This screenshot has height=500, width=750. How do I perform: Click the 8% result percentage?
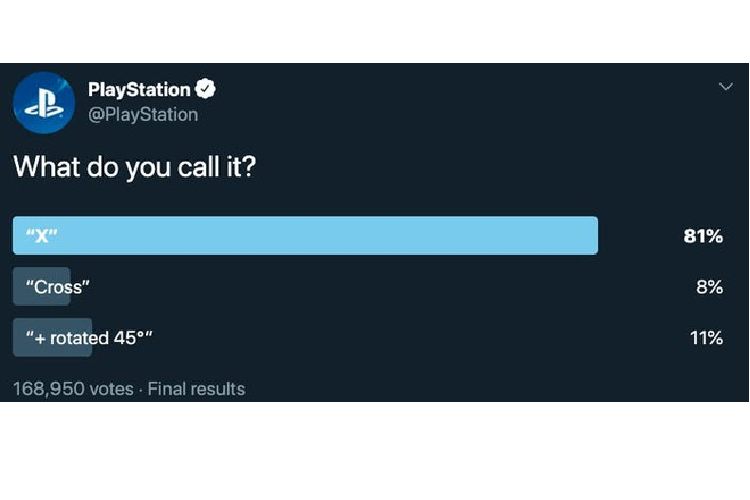click(x=709, y=287)
